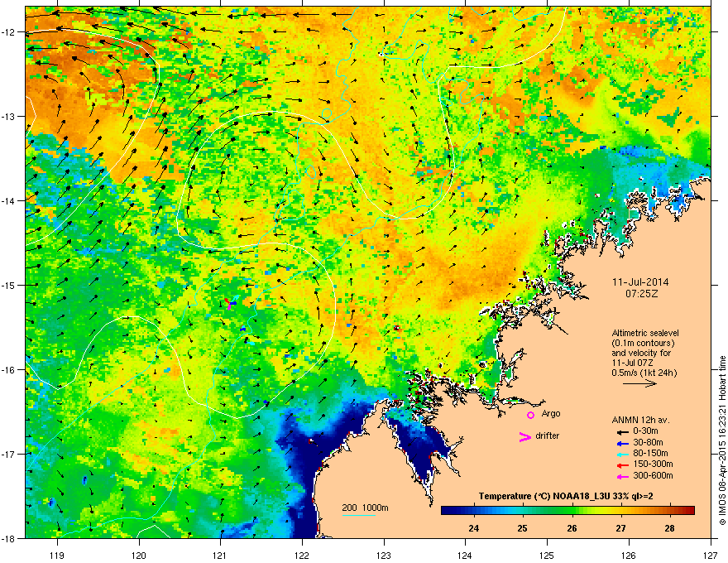Click the magenta 300-600m arrow legend icon

pos(622,476)
